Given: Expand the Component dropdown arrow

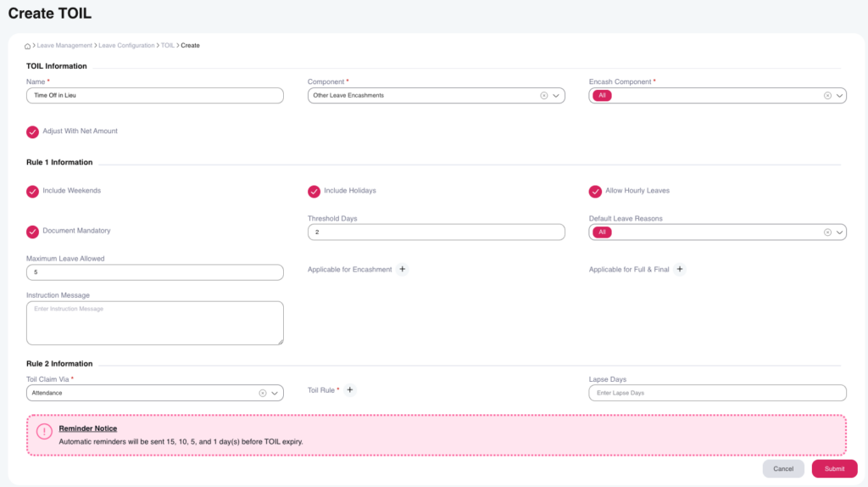Looking at the screenshot, I should (x=557, y=96).
